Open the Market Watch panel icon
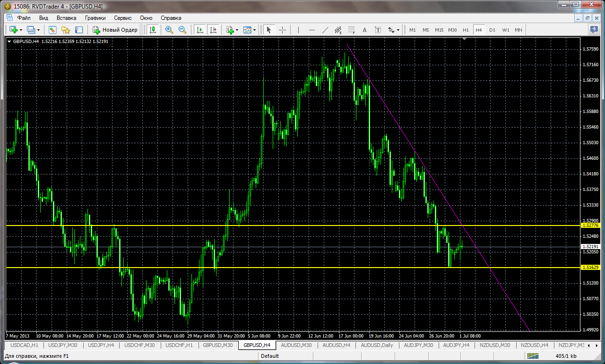Viewport: 605px width, 364px height. [x=52, y=30]
